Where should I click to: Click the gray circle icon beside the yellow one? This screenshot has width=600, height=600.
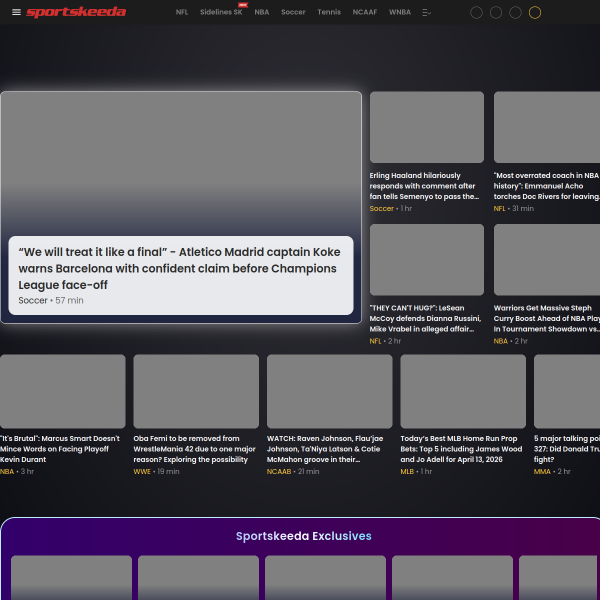tap(515, 13)
